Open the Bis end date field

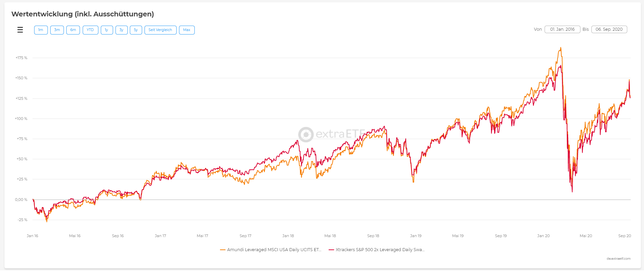tap(609, 29)
